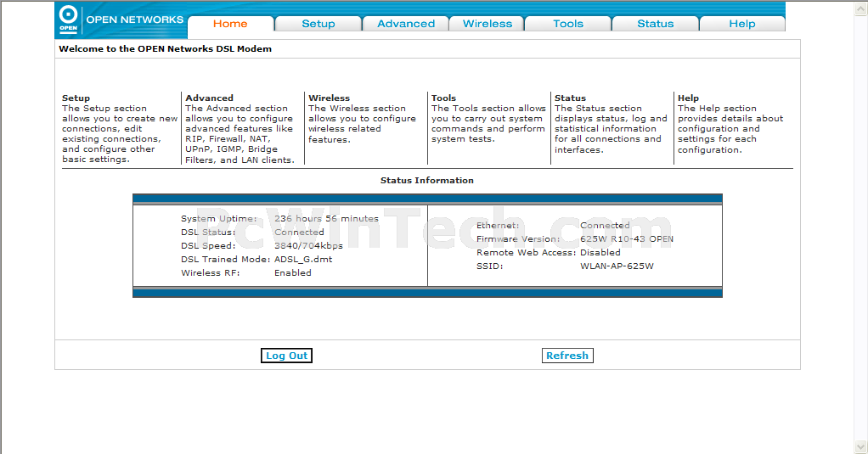Click the Status Information title
Image resolution: width=868 pixels, height=454 pixels.
coord(427,180)
